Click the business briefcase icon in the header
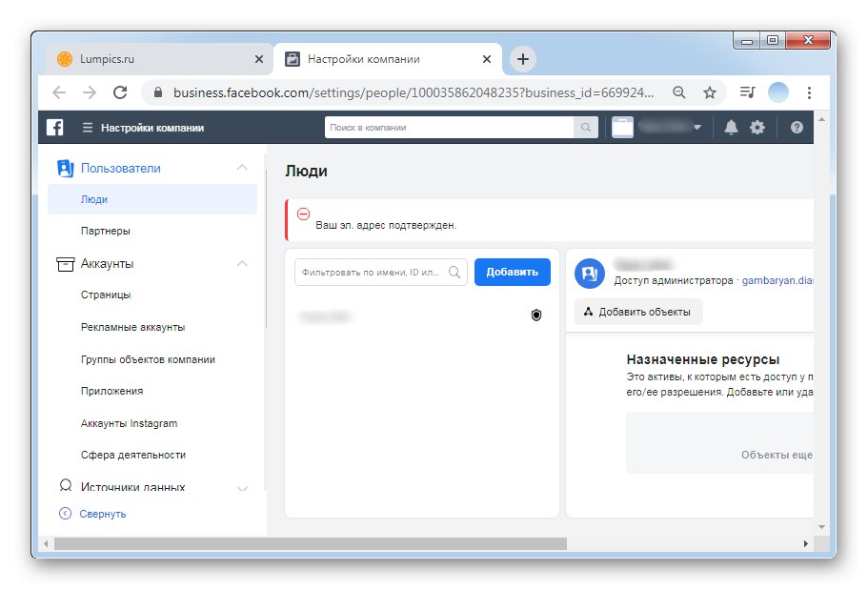Screen dimensions: 868x590 click(622, 128)
